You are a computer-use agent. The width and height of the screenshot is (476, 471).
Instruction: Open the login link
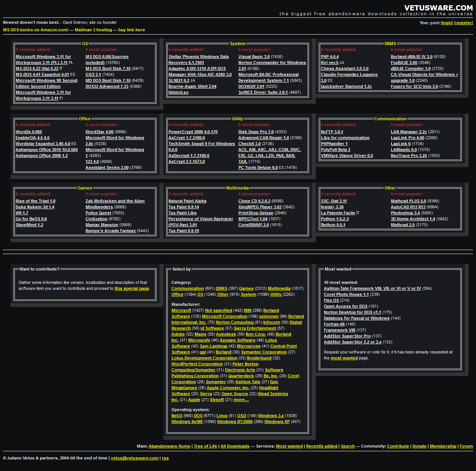(447, 23)
